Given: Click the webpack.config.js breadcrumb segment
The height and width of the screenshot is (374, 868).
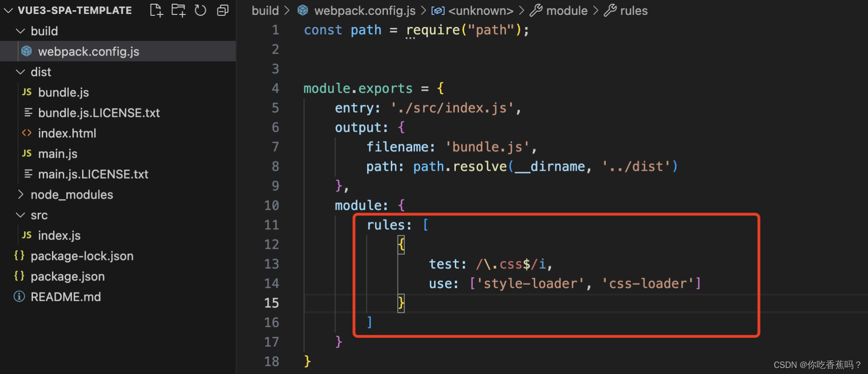Looking at the screenshot, I should point(365,10).
